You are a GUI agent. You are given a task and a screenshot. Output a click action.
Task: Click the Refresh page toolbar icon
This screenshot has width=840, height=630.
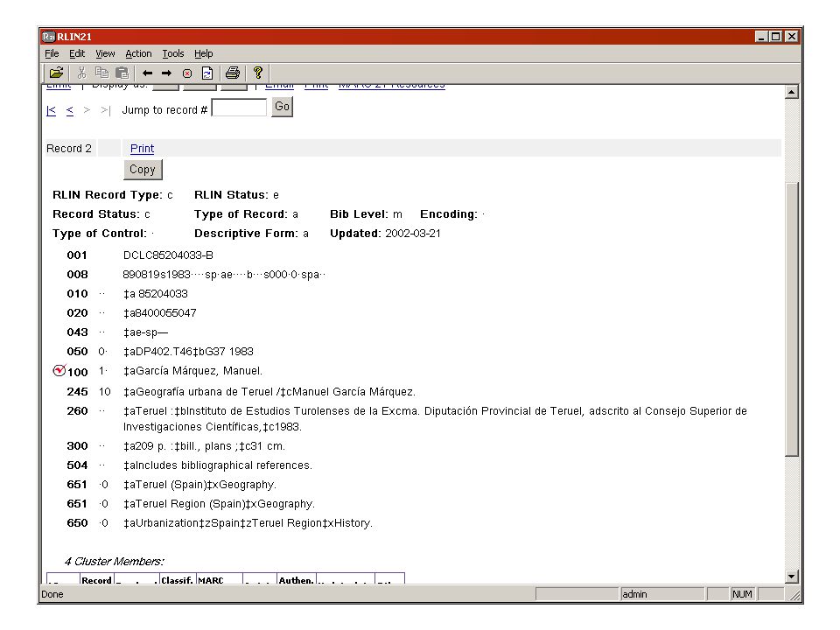tap(207, 73)
